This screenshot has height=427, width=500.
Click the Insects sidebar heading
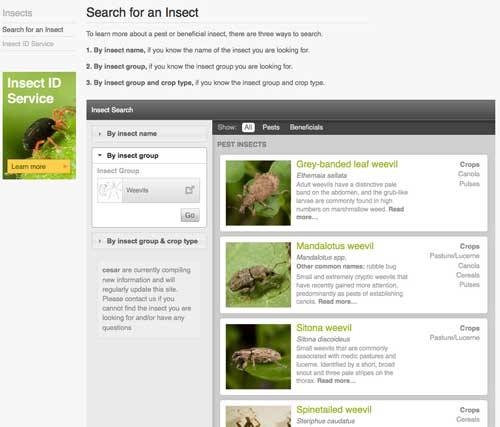17,13
